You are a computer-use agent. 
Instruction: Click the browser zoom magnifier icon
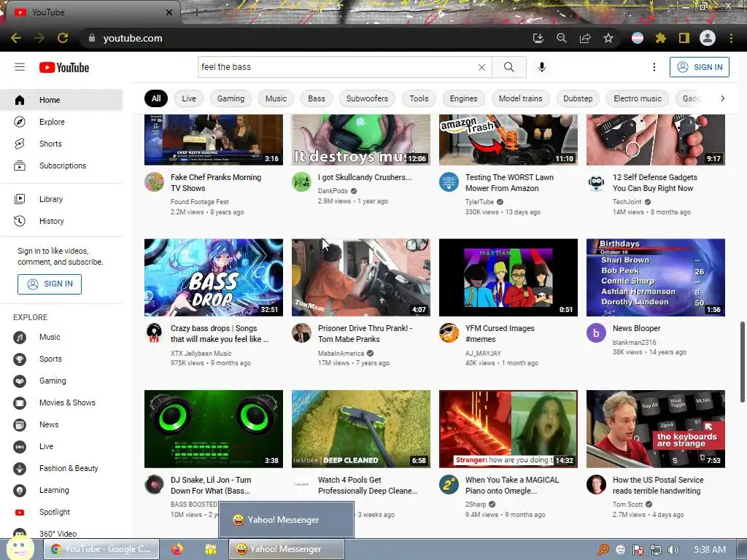pyautogui.click(x=562, y=38)
